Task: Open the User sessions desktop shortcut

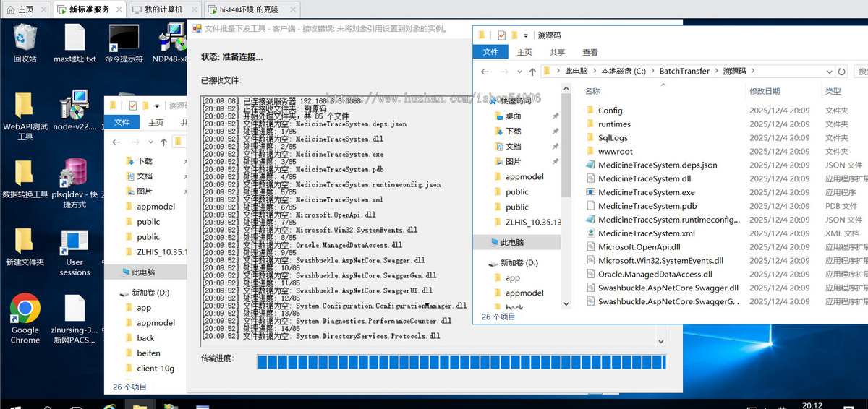Action: (75, 246)
